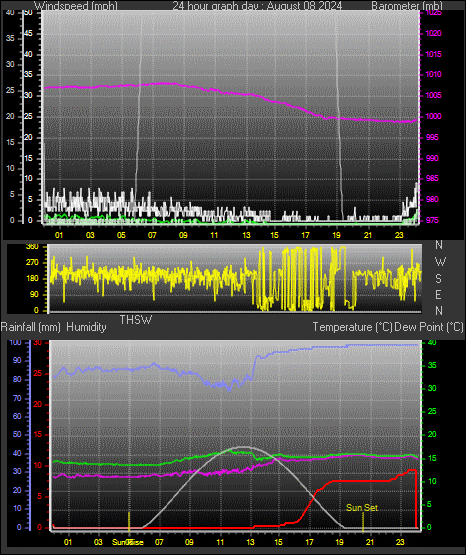Click the blue 50 humidity axis value
466x555 pixels.
(17, 434)
